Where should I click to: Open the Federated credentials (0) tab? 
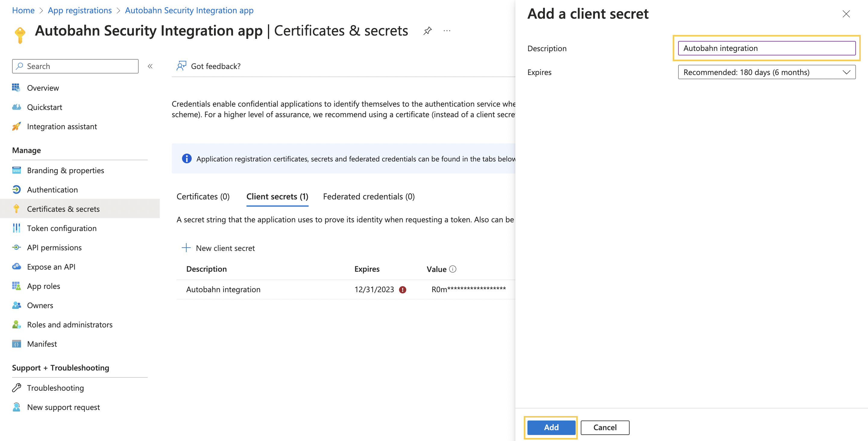click(369, 196)
